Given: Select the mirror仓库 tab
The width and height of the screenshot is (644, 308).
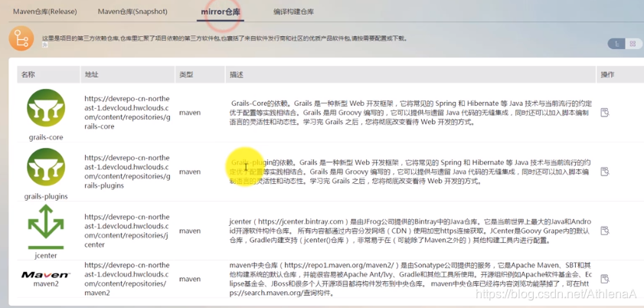Looking at the screenshot, I should point(221,12).
